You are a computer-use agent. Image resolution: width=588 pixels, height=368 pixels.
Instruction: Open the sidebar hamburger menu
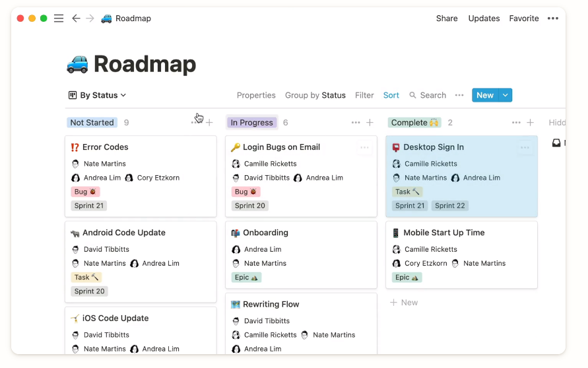(59, 18)
